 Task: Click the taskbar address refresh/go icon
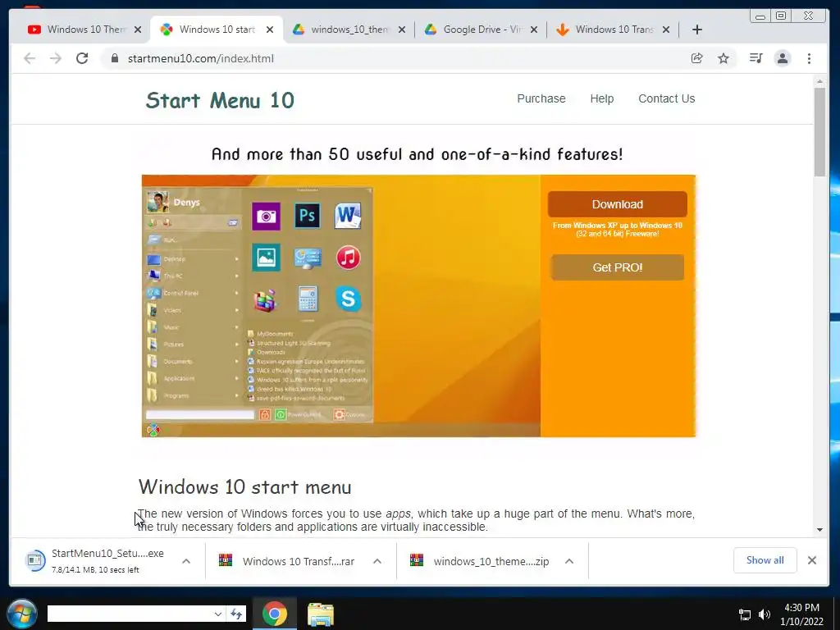[x=236, y=614]
